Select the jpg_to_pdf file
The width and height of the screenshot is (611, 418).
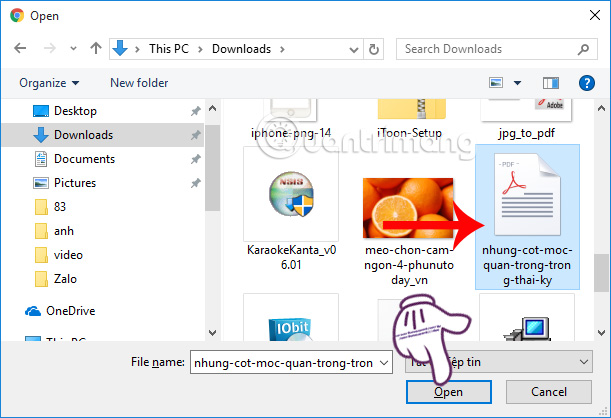[526, 121]
